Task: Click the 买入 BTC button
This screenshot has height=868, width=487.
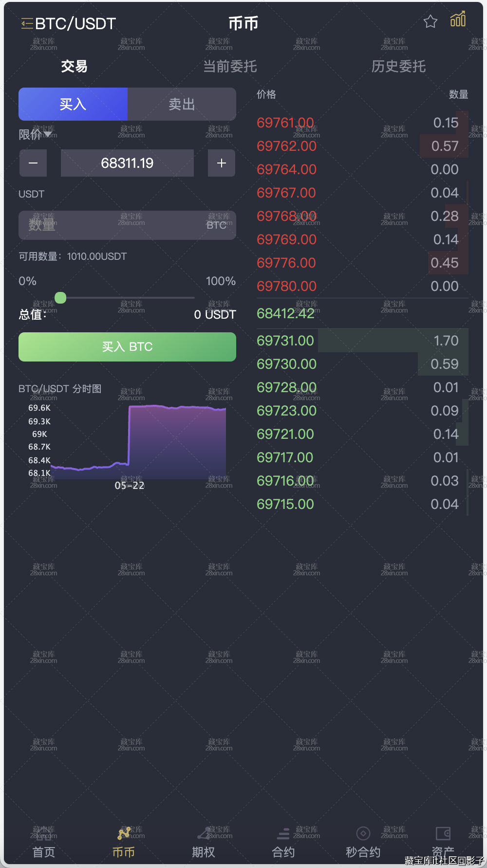Action: click(127, 347)
